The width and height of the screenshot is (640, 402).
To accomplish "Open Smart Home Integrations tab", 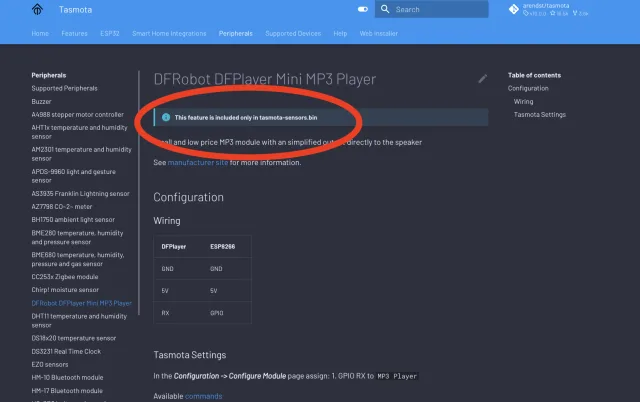I will [x=169, y=33].
